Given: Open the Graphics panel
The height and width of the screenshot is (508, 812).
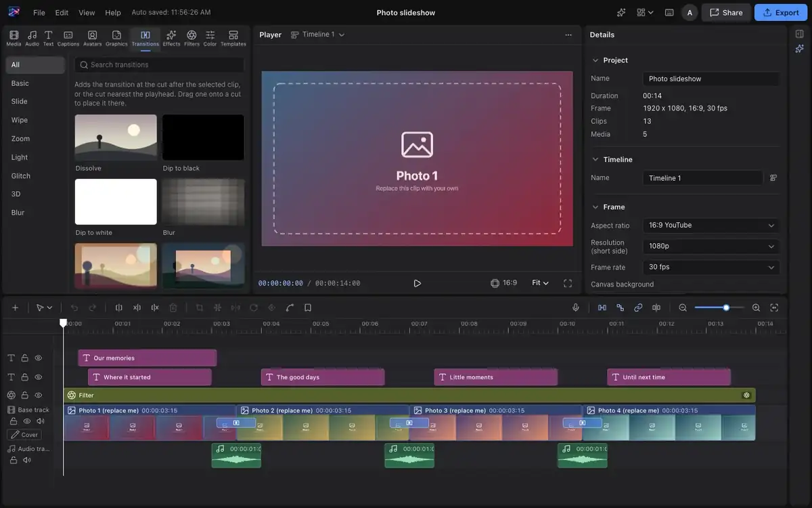Looking at the screenshot, I should [116, 38].
